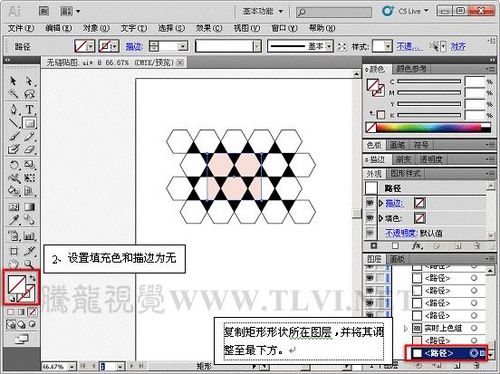Click the 不透明度 link in appearance panel
The image size is (500, 374).
click(402, 233)
